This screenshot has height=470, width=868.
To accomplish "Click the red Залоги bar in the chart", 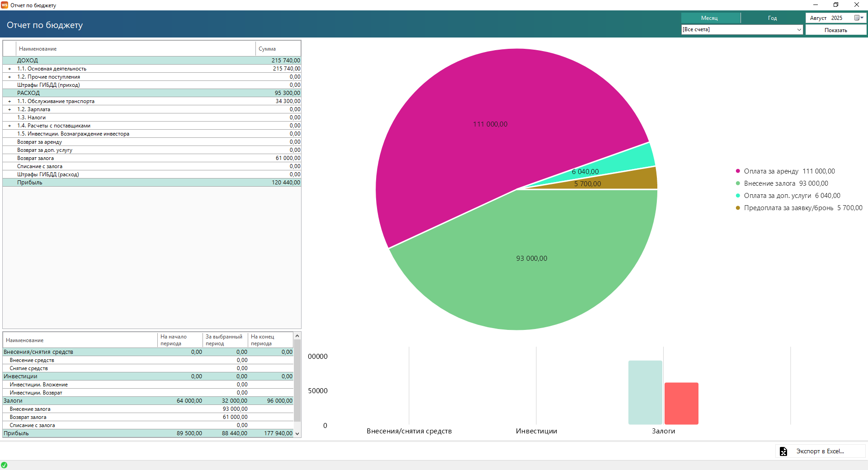I will tap(681, 404).
